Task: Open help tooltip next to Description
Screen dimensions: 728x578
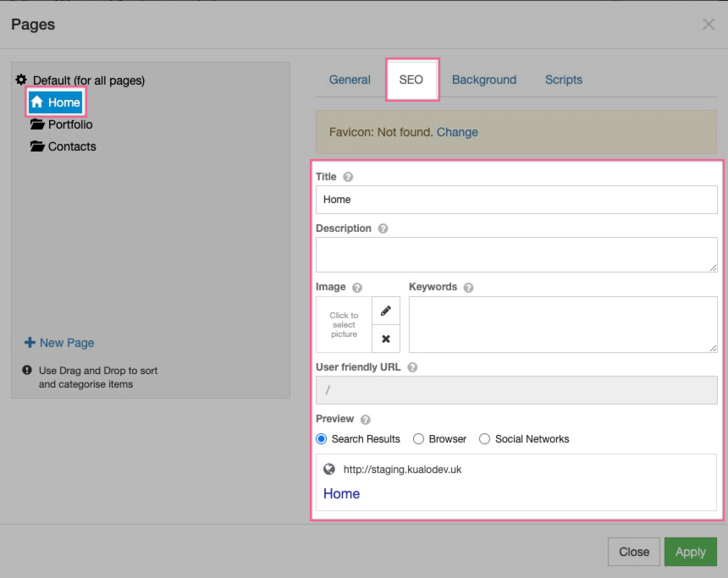Action: coord(383,228)
